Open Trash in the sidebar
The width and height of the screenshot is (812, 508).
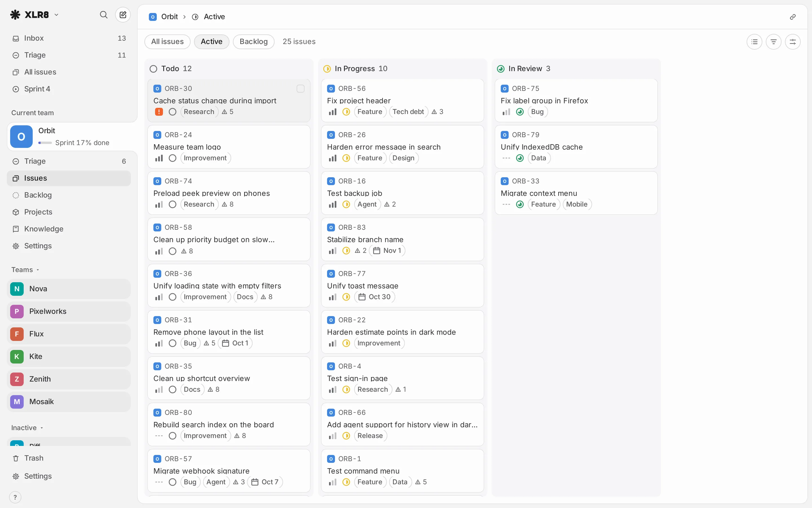coord(69,458)
